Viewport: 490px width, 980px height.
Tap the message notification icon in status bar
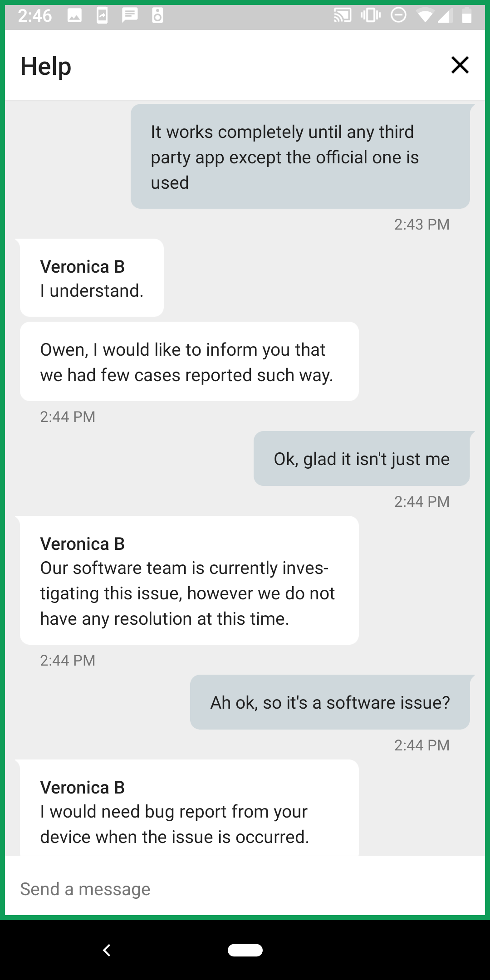(130, 16)
